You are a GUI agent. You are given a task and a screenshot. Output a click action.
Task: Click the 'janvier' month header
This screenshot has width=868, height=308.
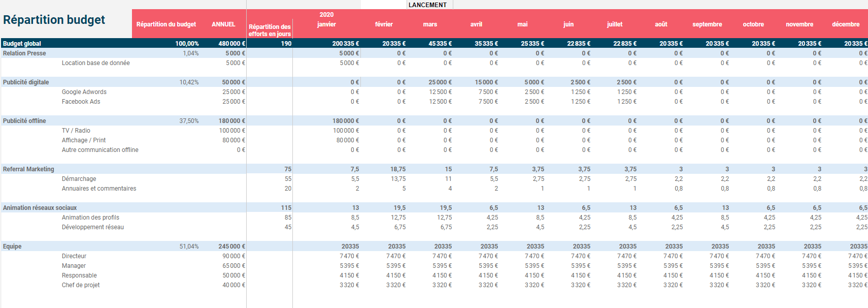(x=326, y=24)
